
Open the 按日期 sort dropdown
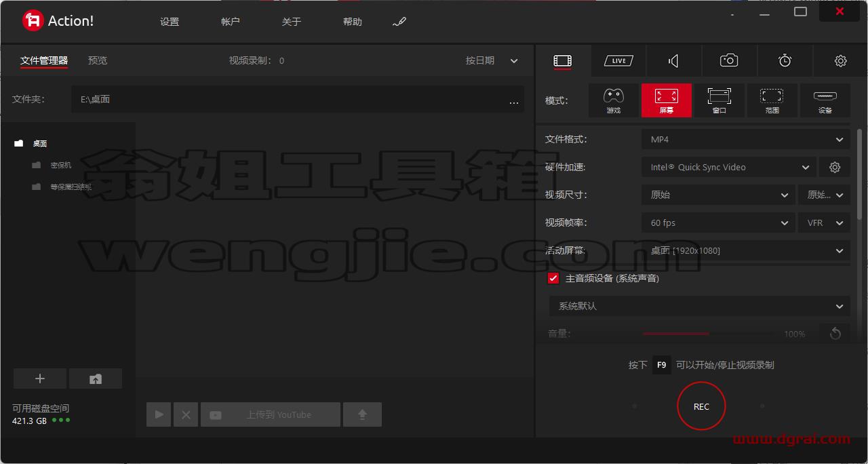(x=492, y=60)
